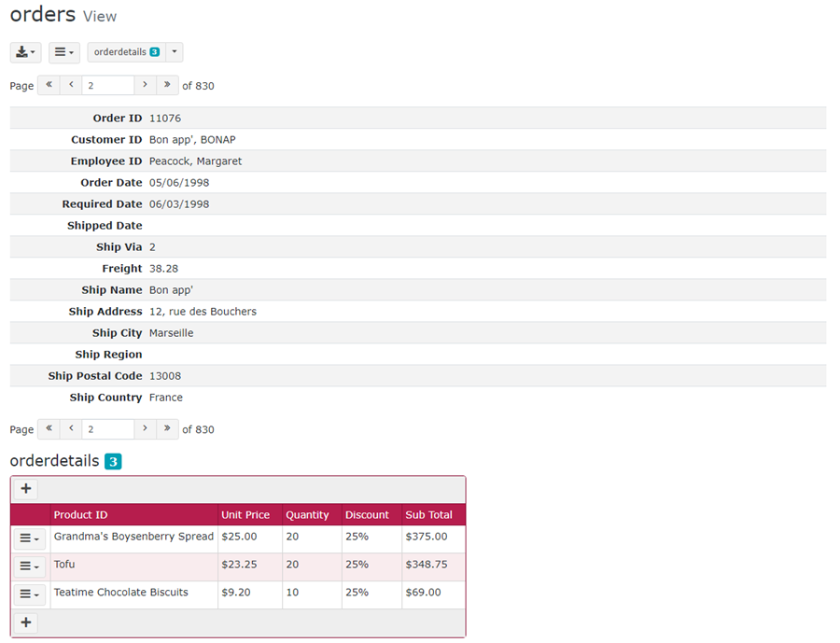Click the orderdetails button in toolbar

point(126,52)
